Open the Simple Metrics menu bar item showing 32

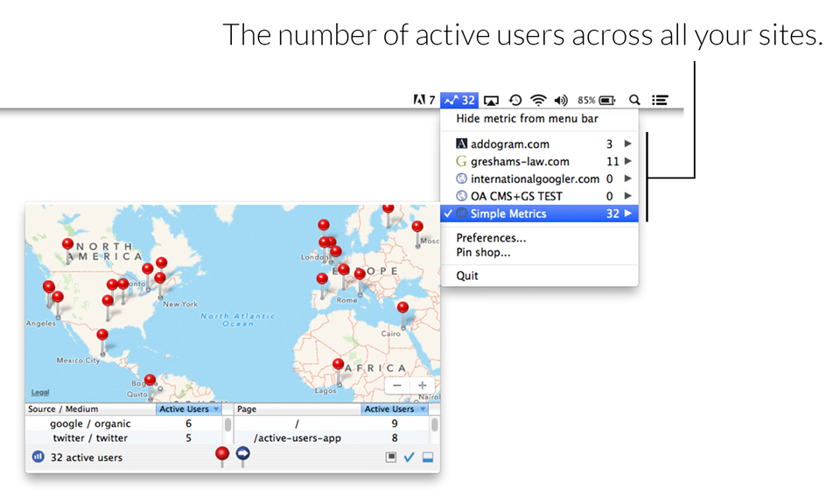pyautogui.click(x=459, y=100)
